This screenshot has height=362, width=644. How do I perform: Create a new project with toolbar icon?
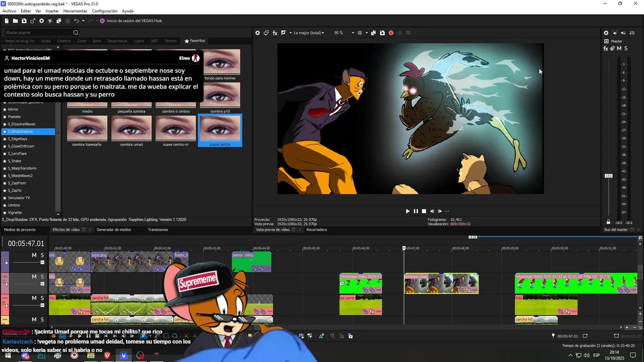(7, 21)
